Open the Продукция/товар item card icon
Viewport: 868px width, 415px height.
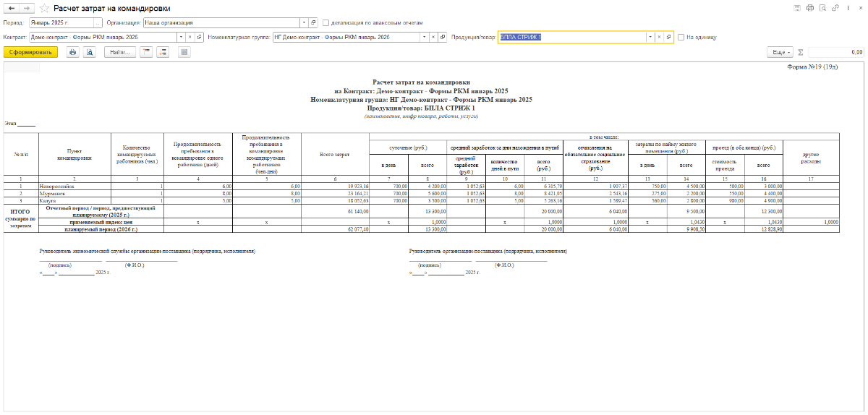[668, 37]
